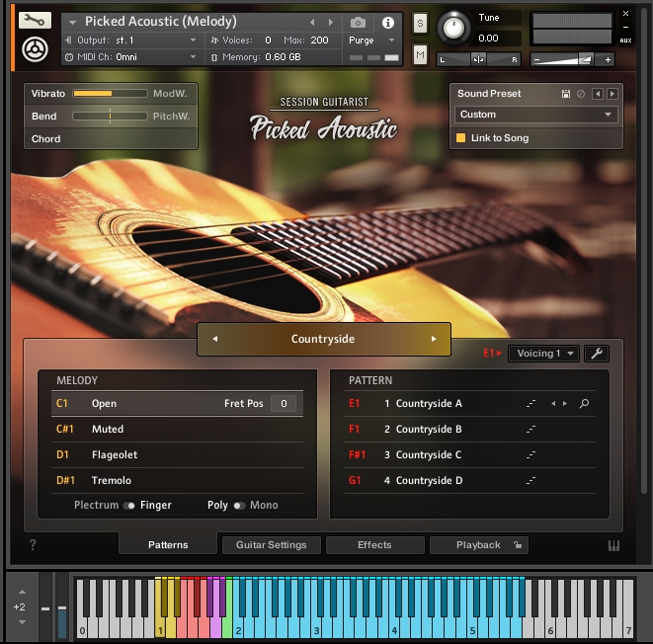Select previous song left of Countryside
Image resolution: width=653 pixels, height=644 pixels.
[x=215, y=339]
